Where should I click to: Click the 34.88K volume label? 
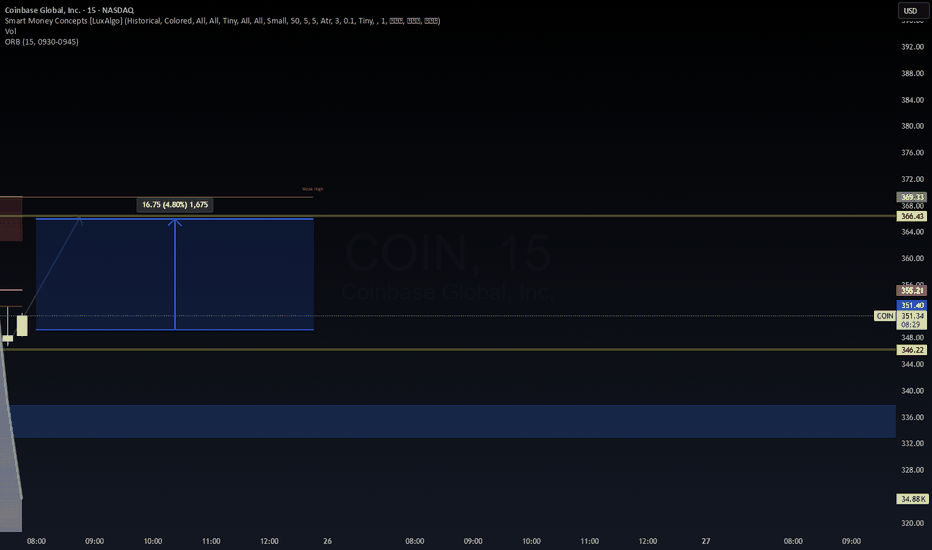[x=912, y=499]
